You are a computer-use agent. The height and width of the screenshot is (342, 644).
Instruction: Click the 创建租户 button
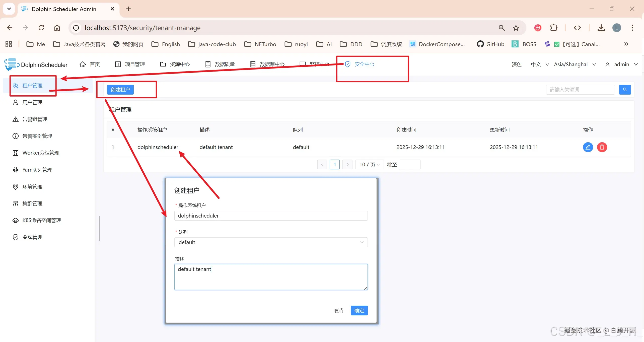120,90
